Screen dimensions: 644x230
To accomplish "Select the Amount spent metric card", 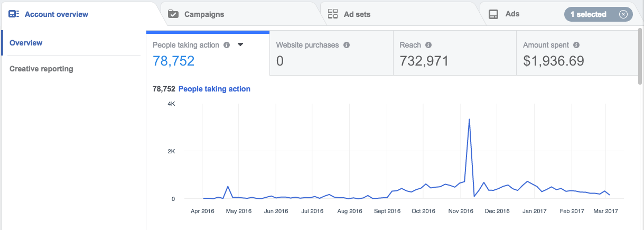I will point(577,53).
